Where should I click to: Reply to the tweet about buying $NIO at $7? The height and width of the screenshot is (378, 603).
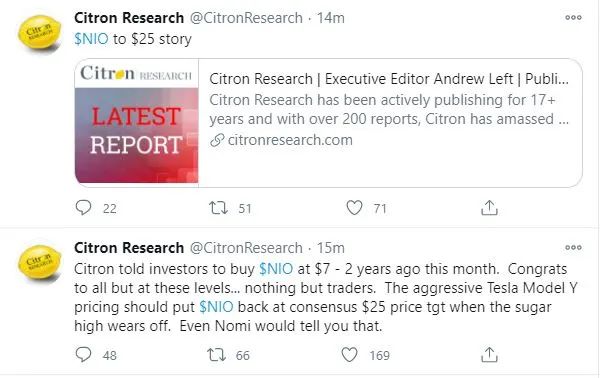pyautogui.click(x=83, y=355)
